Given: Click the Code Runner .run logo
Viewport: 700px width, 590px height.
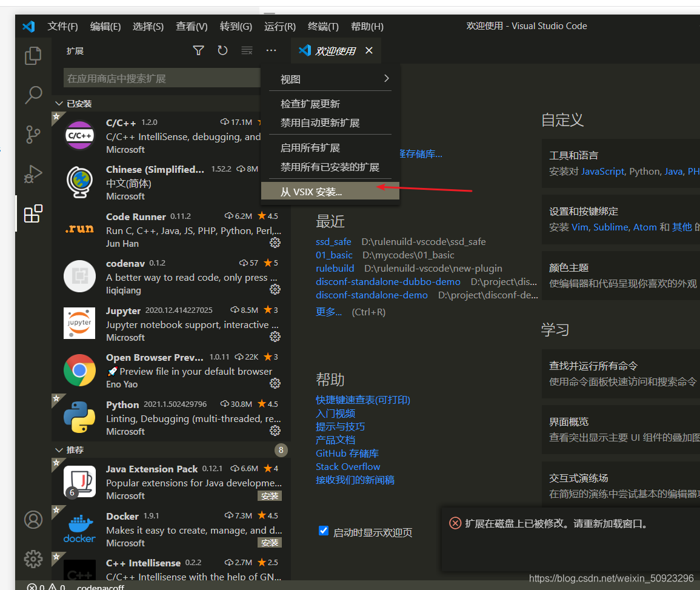Looking at the screenshot, I should (x=79, y=229).
